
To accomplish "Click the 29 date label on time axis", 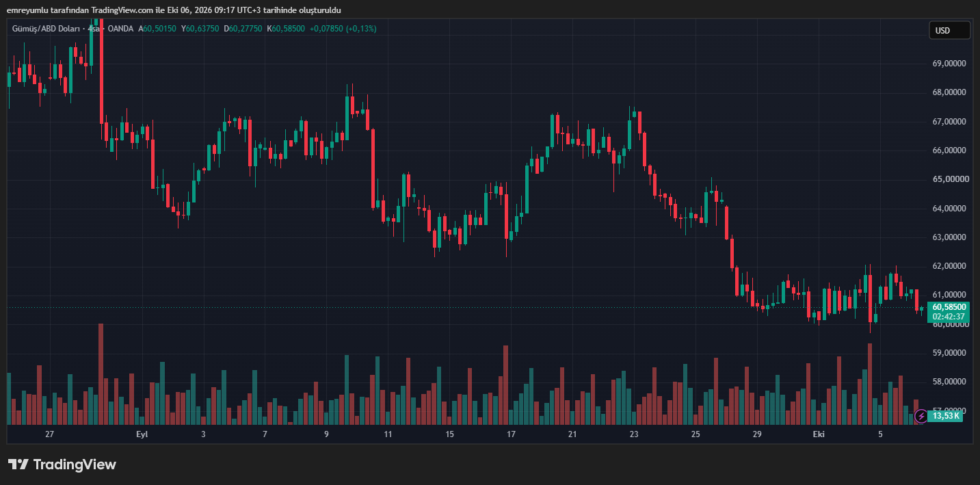I will pos(757,434).
